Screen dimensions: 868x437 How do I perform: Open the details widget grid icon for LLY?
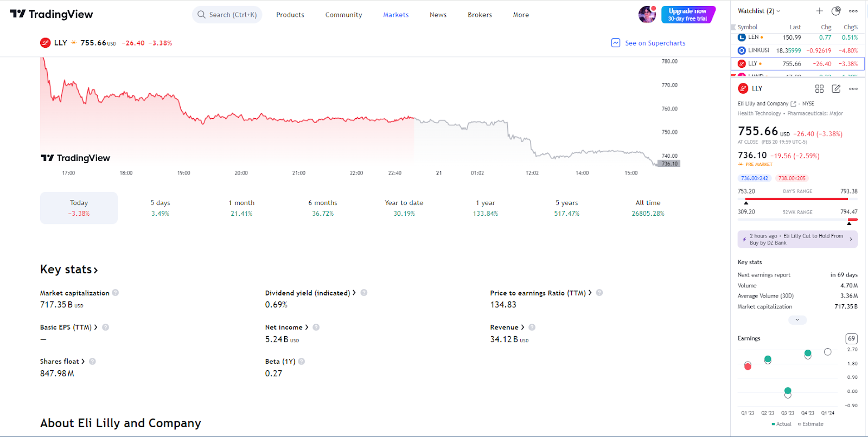819,88
